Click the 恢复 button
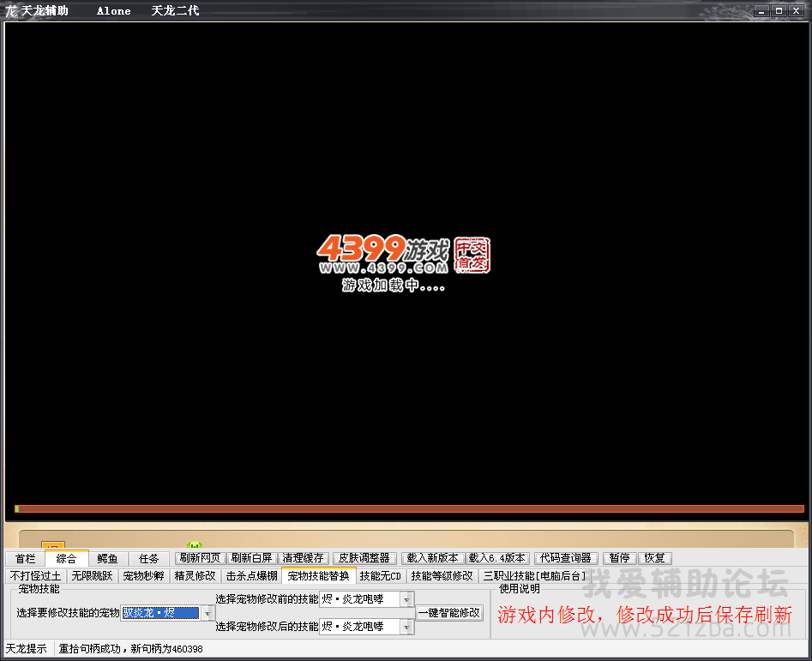Image resolution: width=812 pixels, height=661 pixels. point(654,558)
